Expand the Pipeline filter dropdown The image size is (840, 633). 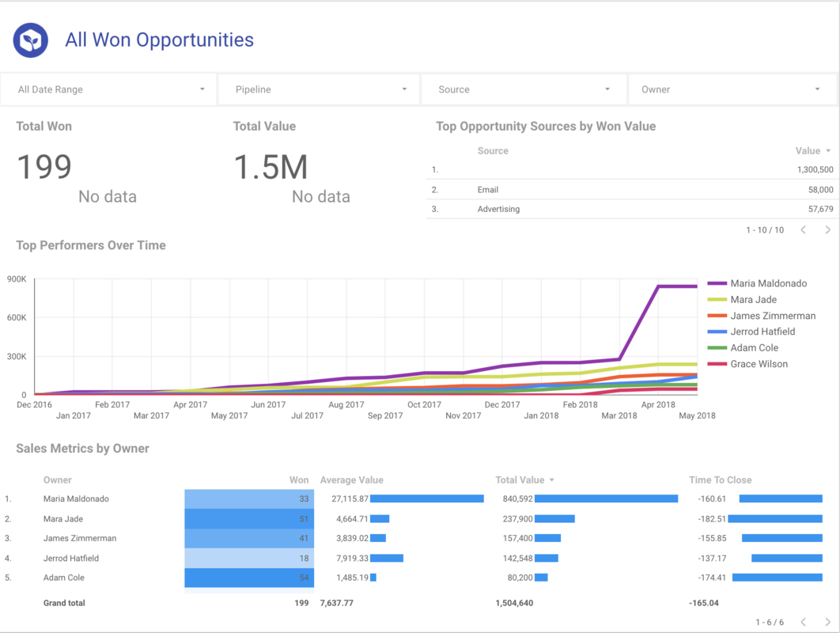point(318,89)
